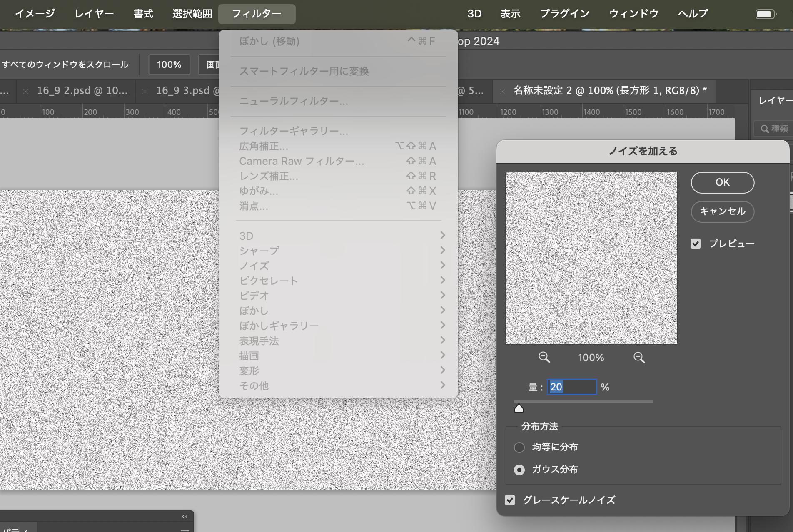Close the 名称未設定 2 document tab
The width and height of the screenshot is (793, 532).
click(x=503, y=92)
